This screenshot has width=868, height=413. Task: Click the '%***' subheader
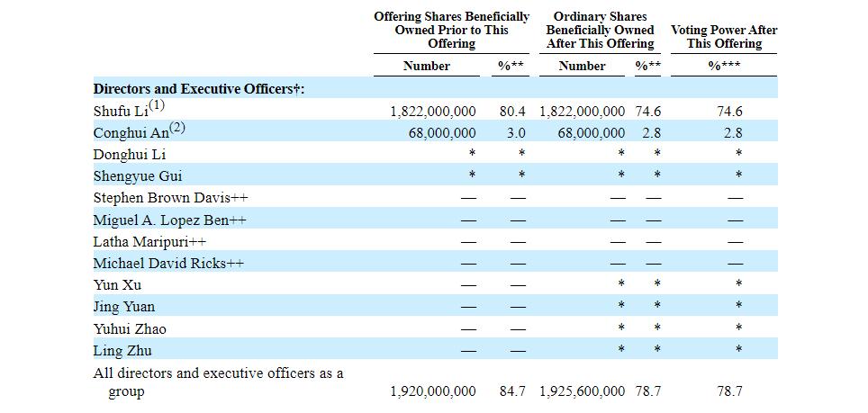pos(724,67)
